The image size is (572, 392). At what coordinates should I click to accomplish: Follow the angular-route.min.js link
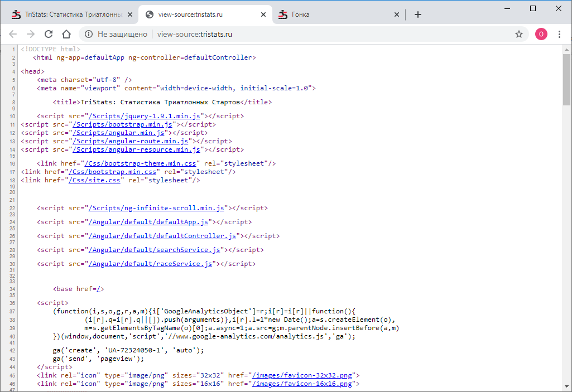coord(130,141)
